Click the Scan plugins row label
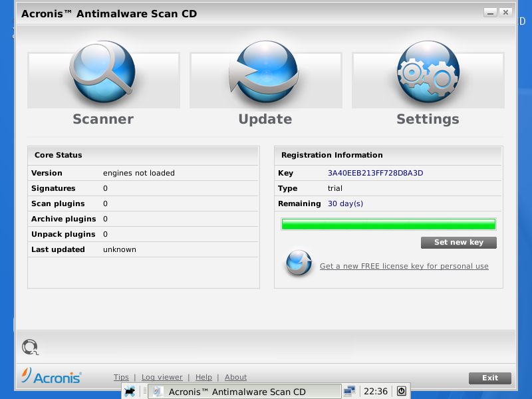The width and height of the screenshot is (532, 399). (58, 203)
